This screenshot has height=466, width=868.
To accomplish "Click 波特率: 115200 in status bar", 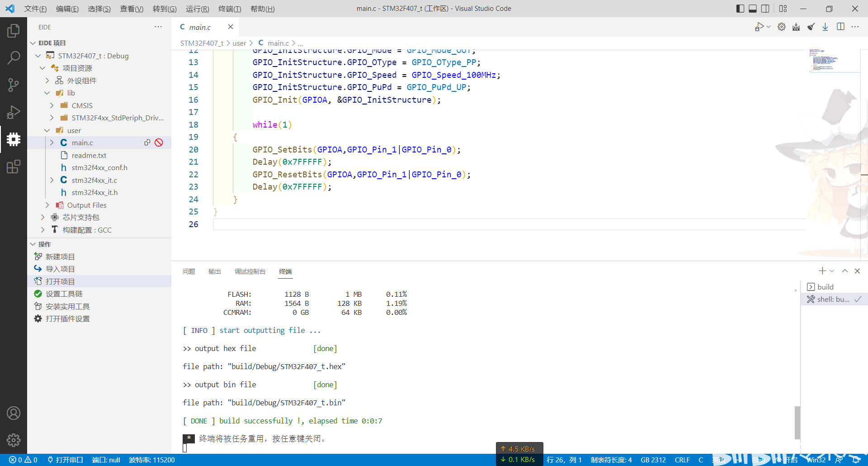I will tap(152, 460).
